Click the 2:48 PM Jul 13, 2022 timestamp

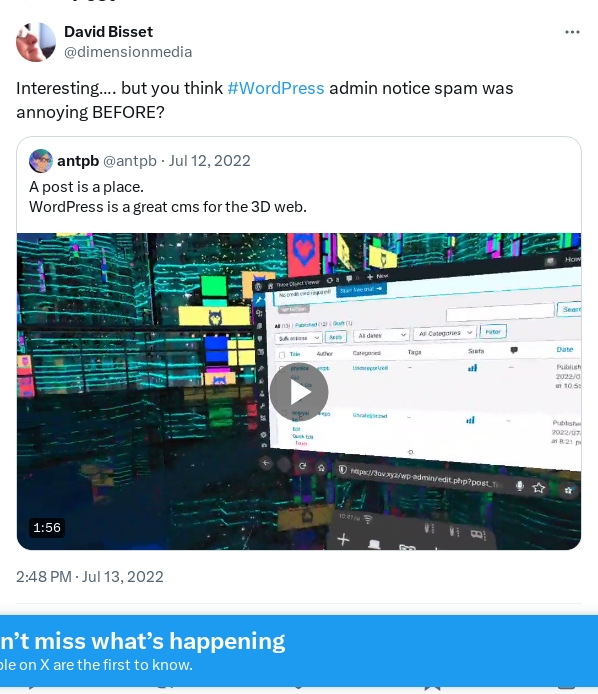coord(90,577)
